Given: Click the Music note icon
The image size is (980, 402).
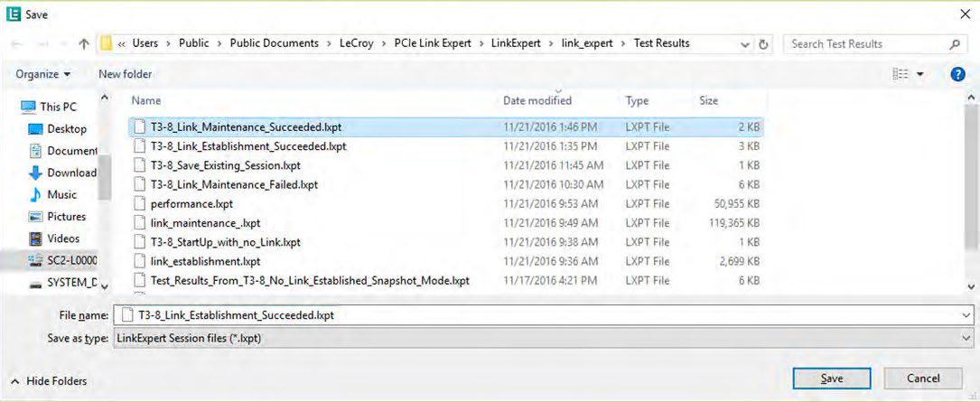Looking at the screenshot, I should pos(35,194).
